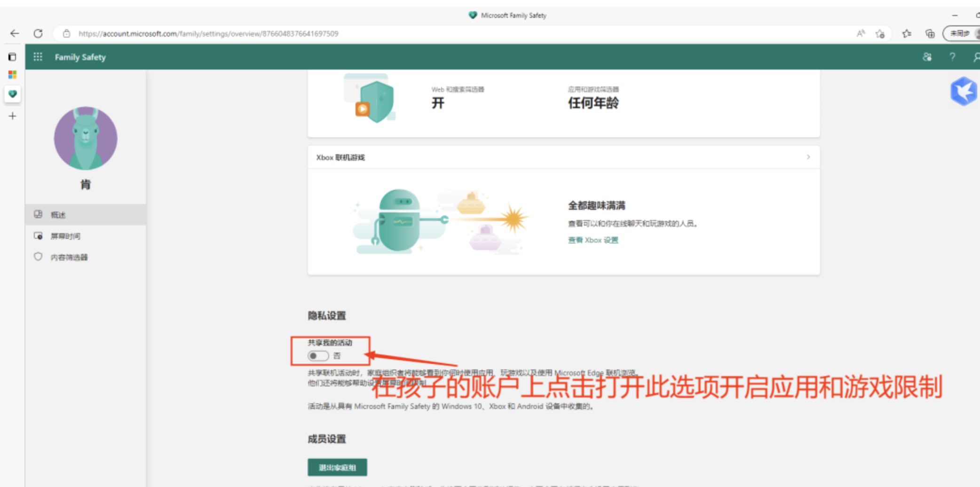Open the Favorites list star icon
The width and height of the screenshot is (980, 487).
click(x=906, y=33)
